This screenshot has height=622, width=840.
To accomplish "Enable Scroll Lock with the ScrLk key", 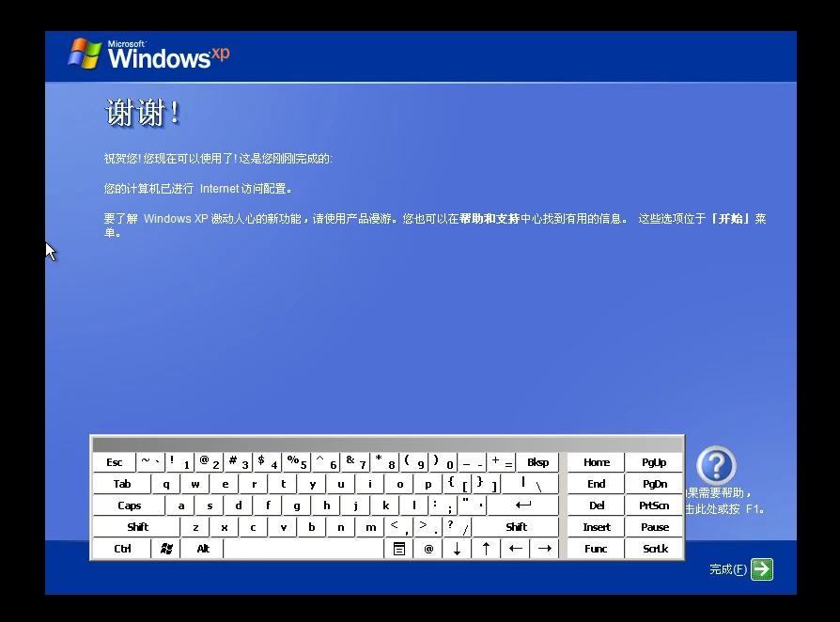I will [653, 548].
